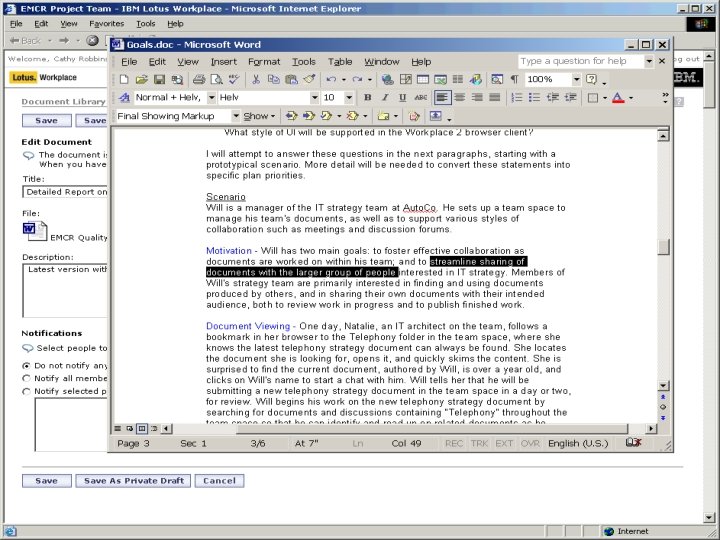Click the Numbering list icon

pyautogui.click(x=517, y=97)
